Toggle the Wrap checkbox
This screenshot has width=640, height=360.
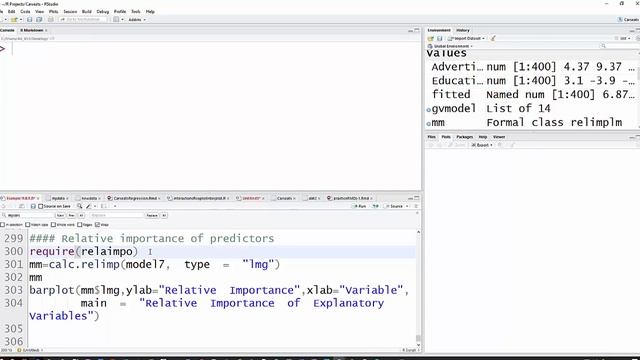pyautogui.click(x=98, y=224)
